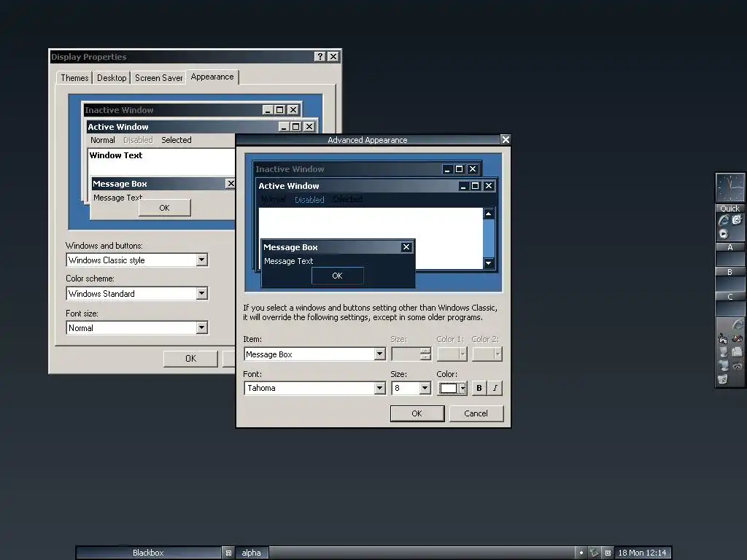Click OK in the Advanced preview message box

click(337, 276)
